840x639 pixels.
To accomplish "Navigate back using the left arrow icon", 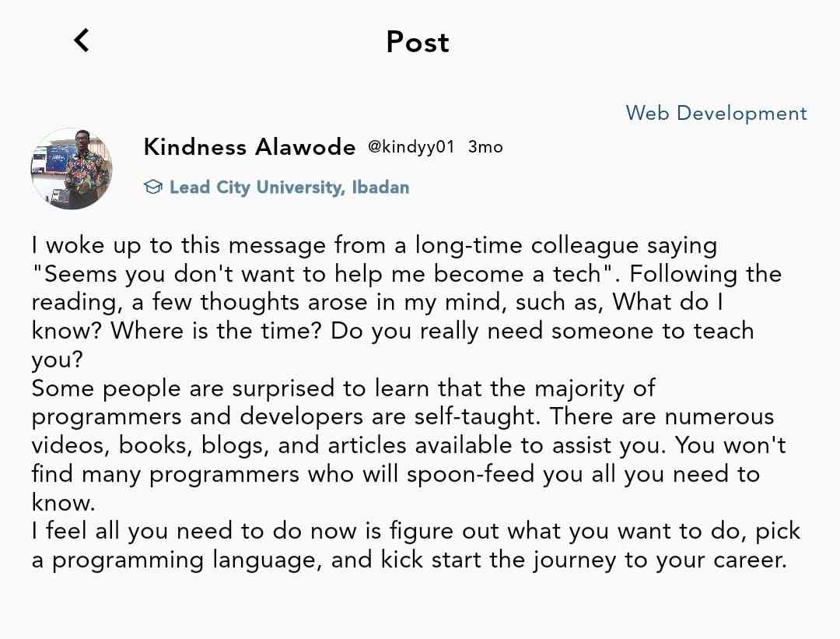I will 81,40.
